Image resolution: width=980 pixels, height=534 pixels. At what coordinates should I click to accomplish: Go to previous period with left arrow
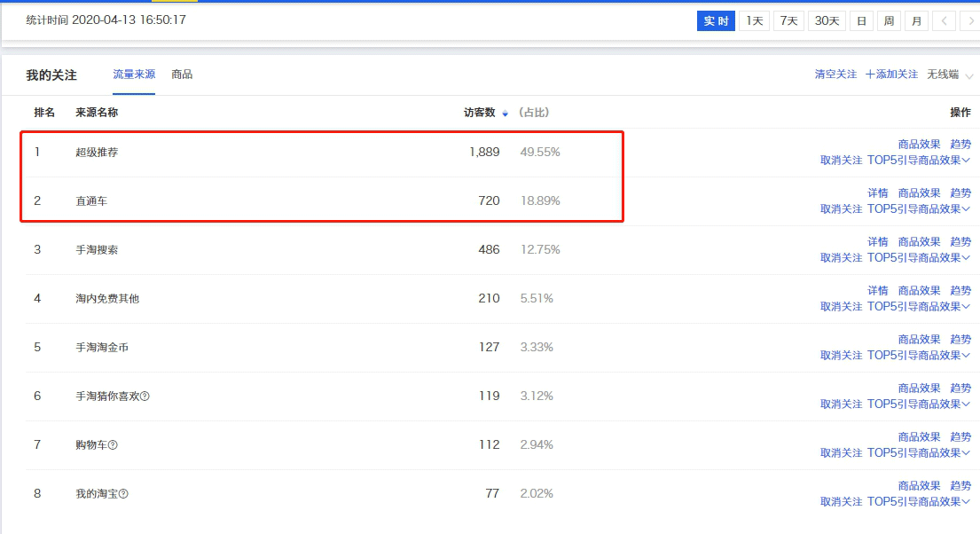943,20
